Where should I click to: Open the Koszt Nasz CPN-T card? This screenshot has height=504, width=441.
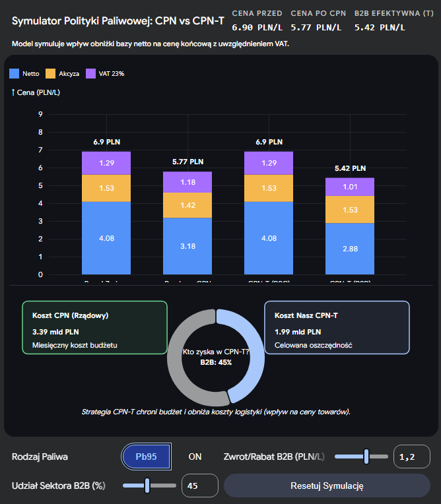coord(337,328)
